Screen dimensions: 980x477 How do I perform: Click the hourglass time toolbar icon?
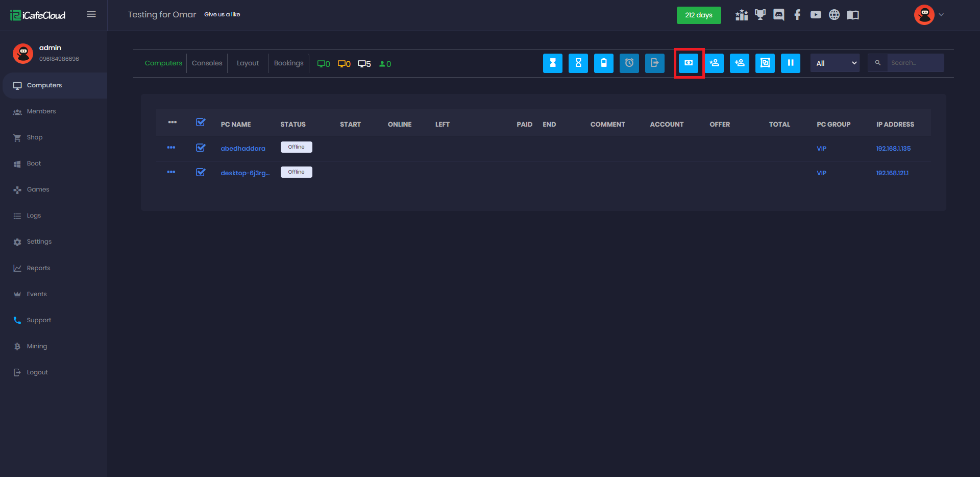(553, 63)
